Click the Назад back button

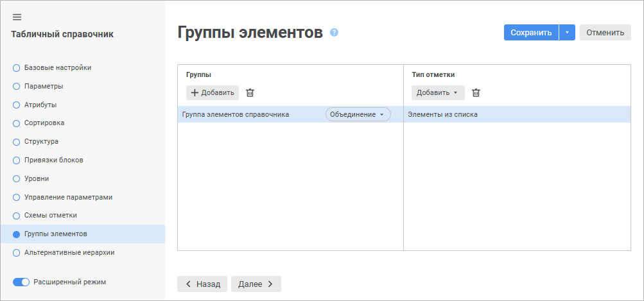(x=202, y=284)
